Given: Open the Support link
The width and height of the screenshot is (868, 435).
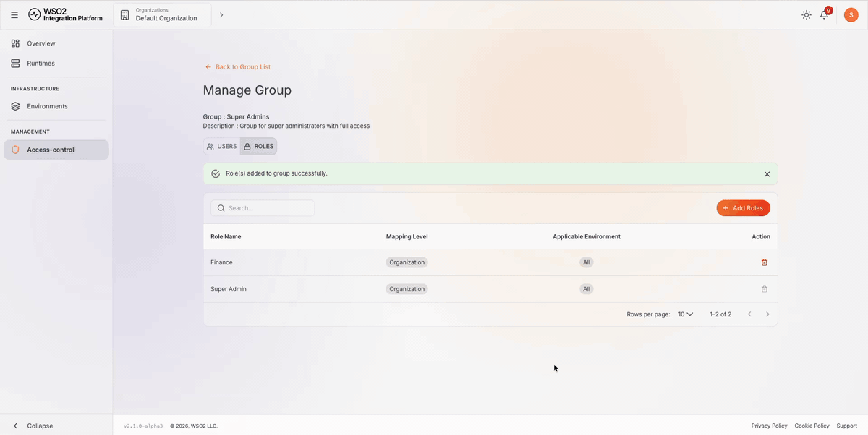Looking at the screenshot, I should pos(847,426).
